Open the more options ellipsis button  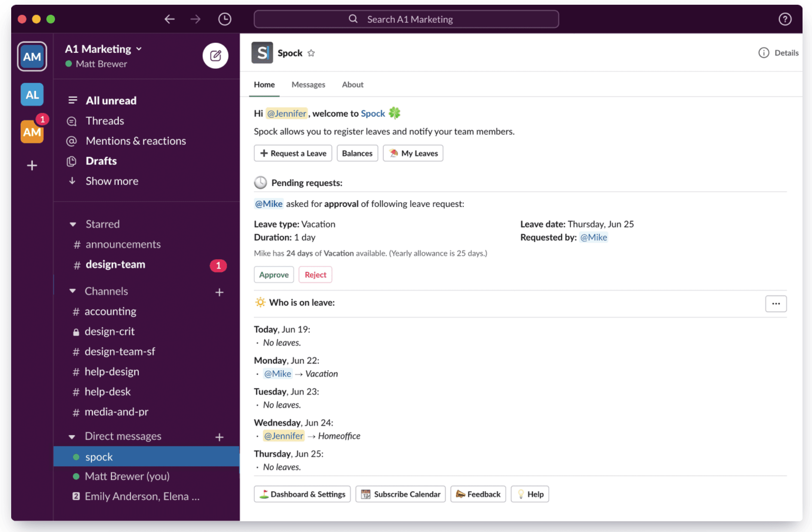(x=776, y=303)
